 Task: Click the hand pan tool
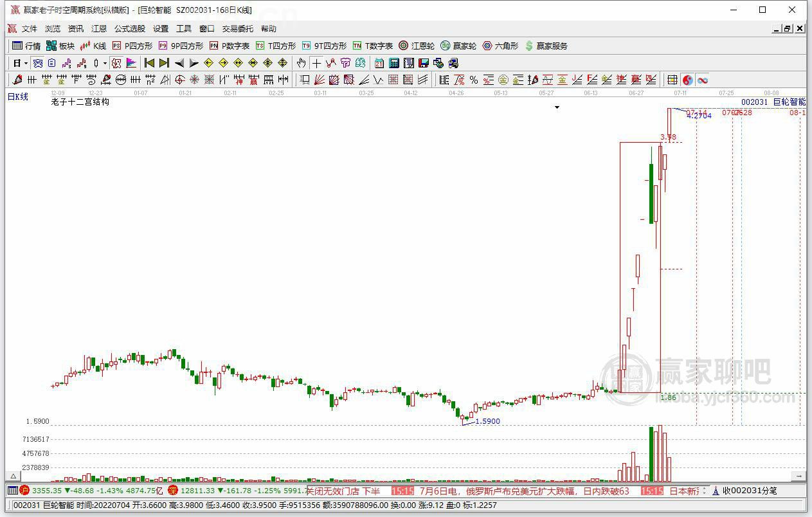[301, 63]
